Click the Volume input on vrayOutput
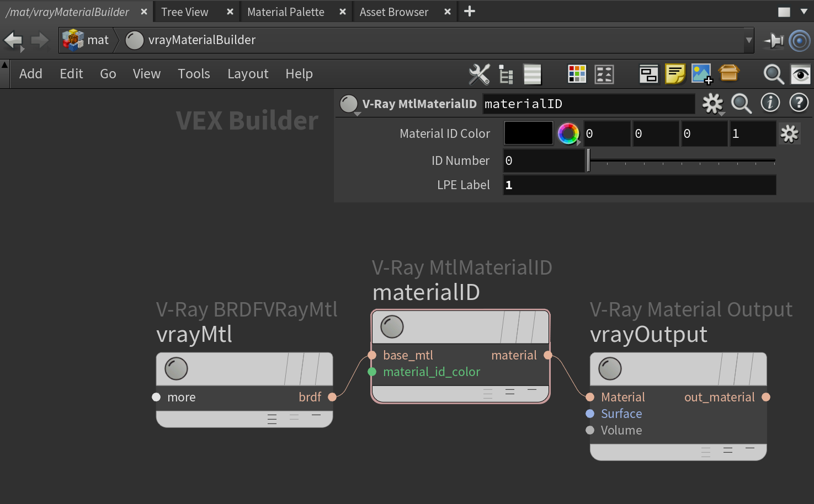This screenshot has height=504, width=814. click(x=590, y=430)
